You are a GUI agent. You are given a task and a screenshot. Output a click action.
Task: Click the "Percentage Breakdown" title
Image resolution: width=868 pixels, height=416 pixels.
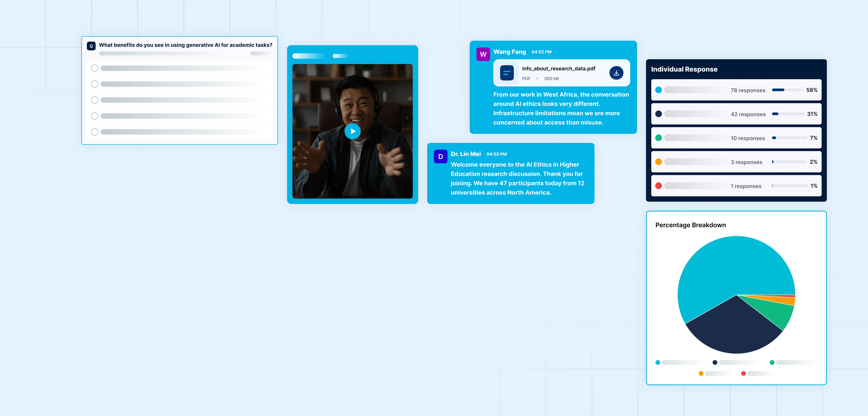click(690, 225)
